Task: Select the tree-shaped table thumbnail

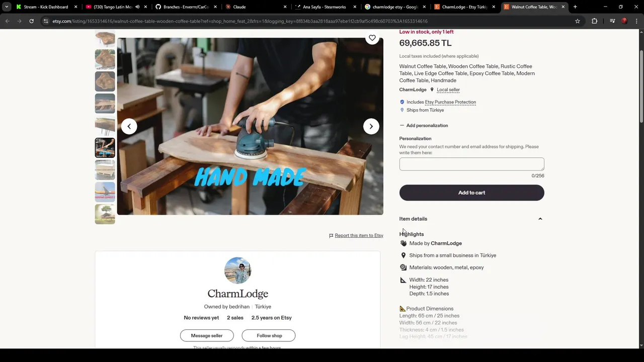Action: point(105,214)
